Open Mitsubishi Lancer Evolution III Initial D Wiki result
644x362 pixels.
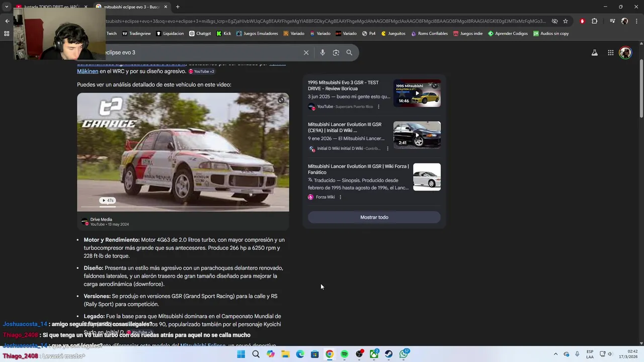tap(345, 127)
